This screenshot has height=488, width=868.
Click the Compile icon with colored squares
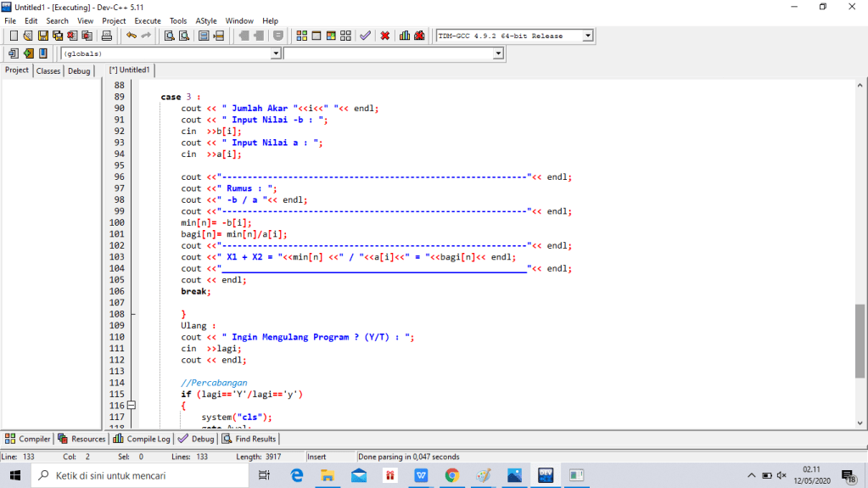click(302, 36)
